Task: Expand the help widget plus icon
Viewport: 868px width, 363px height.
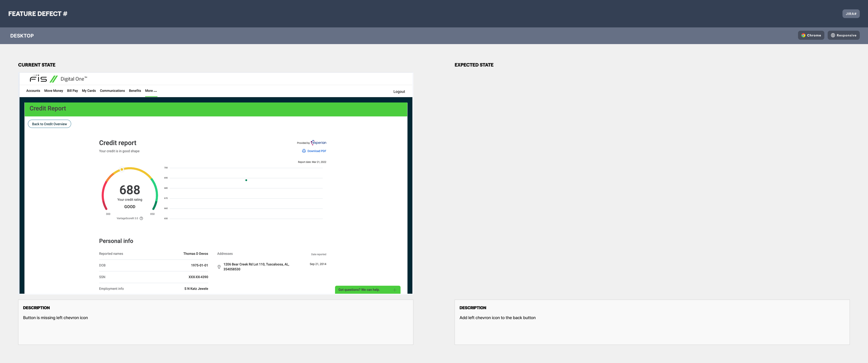Action: 395,290
